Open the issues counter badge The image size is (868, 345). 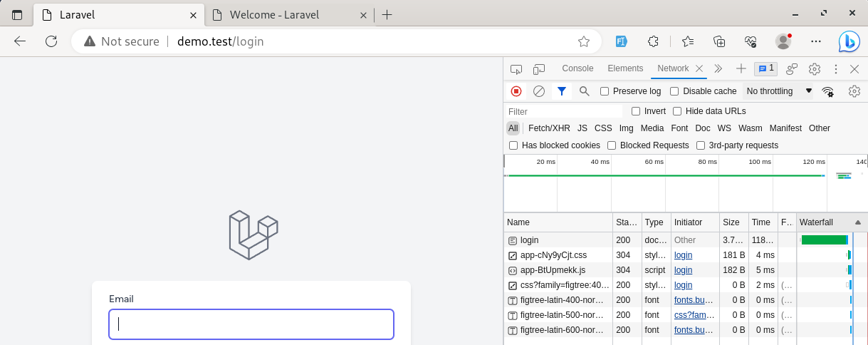click(x=766, y=68)
